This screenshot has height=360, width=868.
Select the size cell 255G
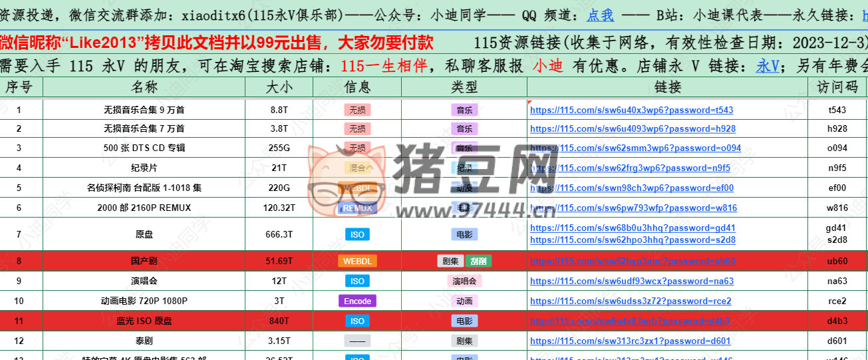[279, 148]
